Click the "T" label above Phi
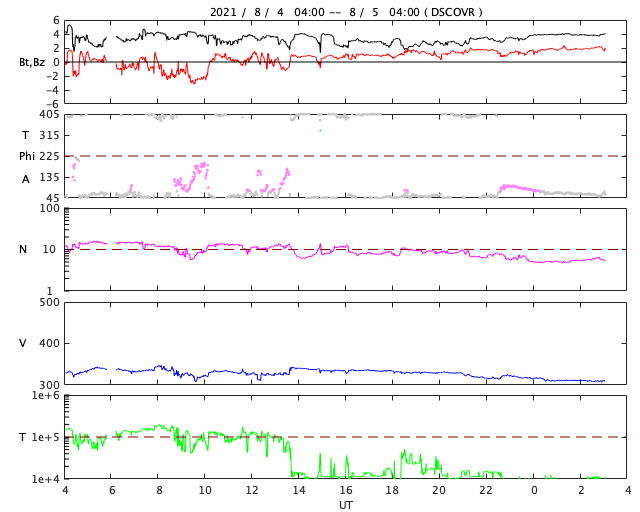 pos(25,135)
